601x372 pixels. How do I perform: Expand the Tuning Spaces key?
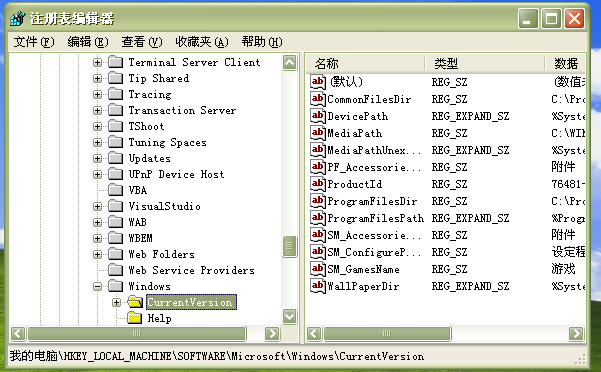pos(97,143)
